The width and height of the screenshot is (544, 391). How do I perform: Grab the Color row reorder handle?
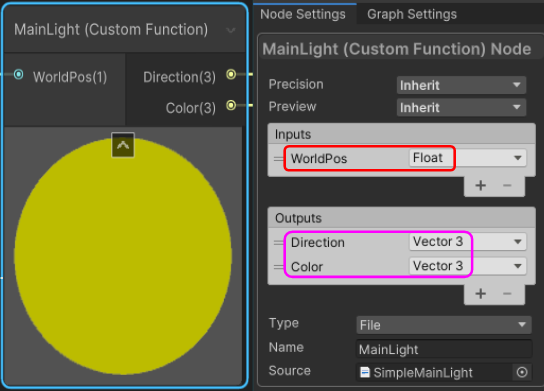[x=278, y=267]
